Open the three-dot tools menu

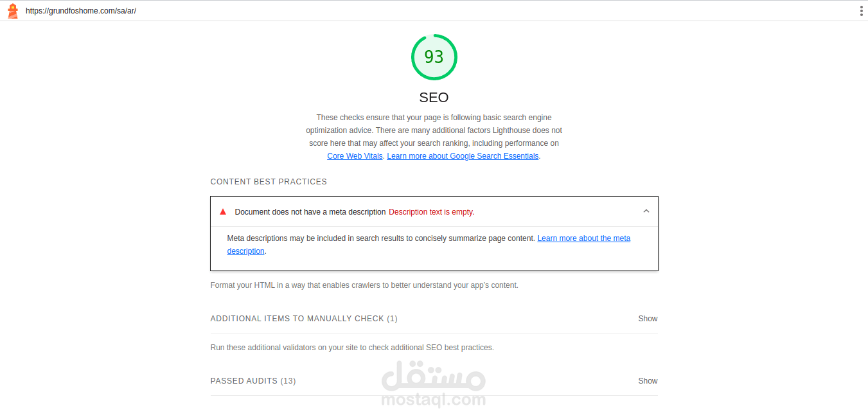tap(861, 11)
